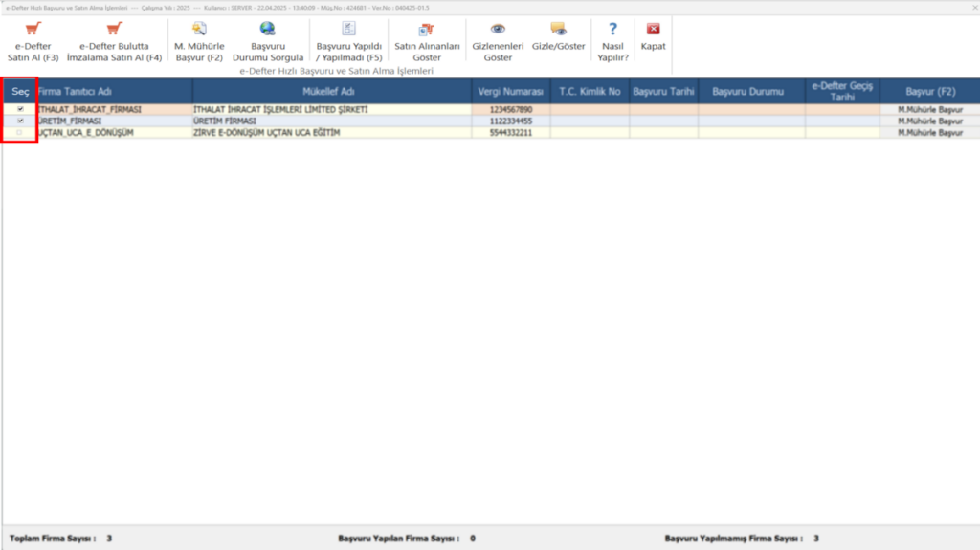Image resolution: width=980 pixels, height=550 pixels.
Task: Click the Seç column header
Action: [x=20, y=91]
